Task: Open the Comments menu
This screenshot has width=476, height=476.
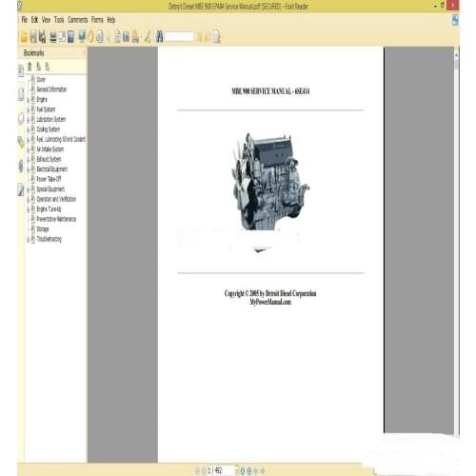Action: coord(77,20)
